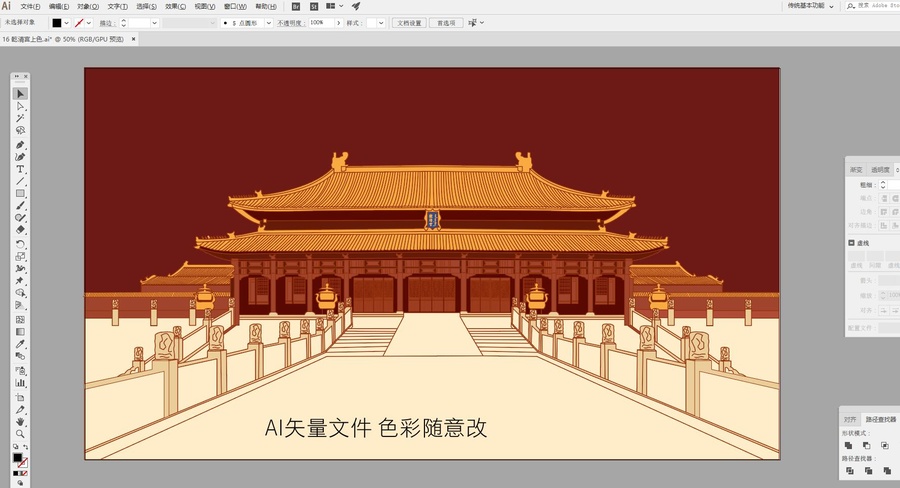This screenshot has width=900, height=488.
Task: Select the Artboard tool
Action: click(x=20, y=397)
